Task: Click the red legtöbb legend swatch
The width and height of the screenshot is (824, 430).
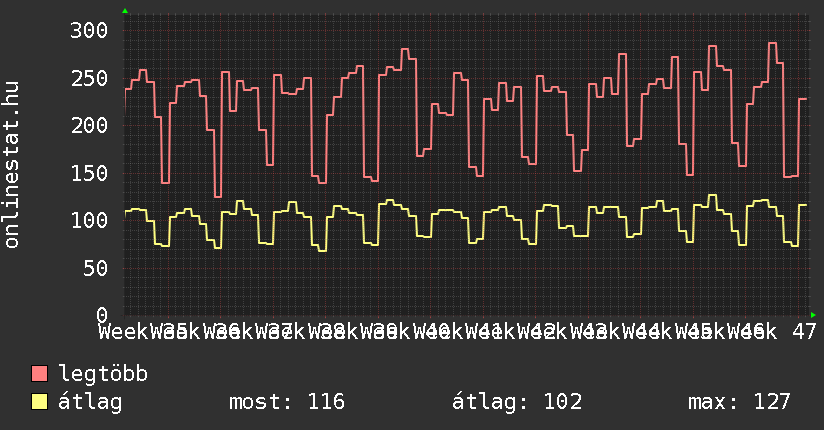Action: point(40,375)
